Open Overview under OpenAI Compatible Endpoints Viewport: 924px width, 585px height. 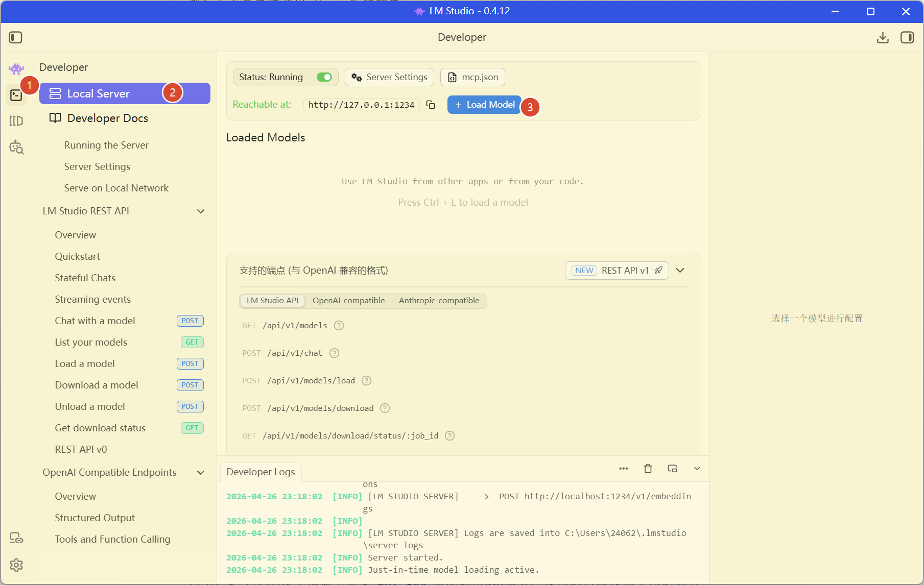coord(76,497)
